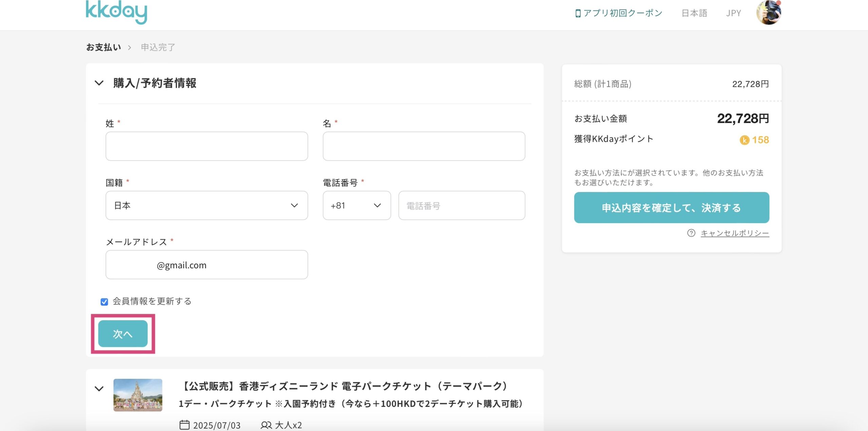Click the 2025/07/03 date text
Viewport: 868px width, 431px height.
217,425
